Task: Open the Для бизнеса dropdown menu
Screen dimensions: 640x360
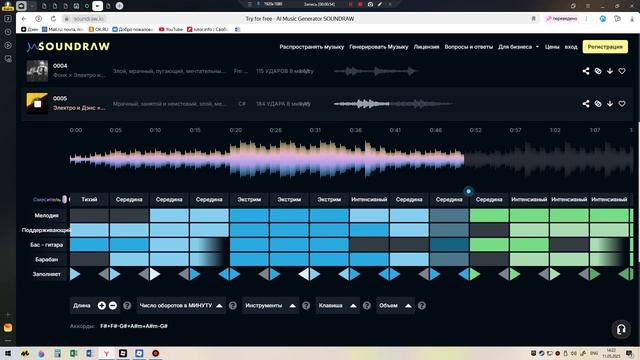Action: coord(518,47)
